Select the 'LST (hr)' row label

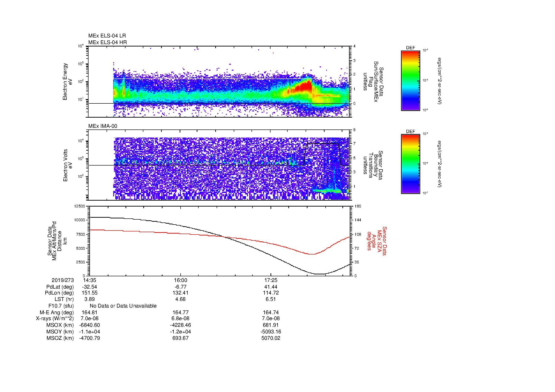click(64, 300)
